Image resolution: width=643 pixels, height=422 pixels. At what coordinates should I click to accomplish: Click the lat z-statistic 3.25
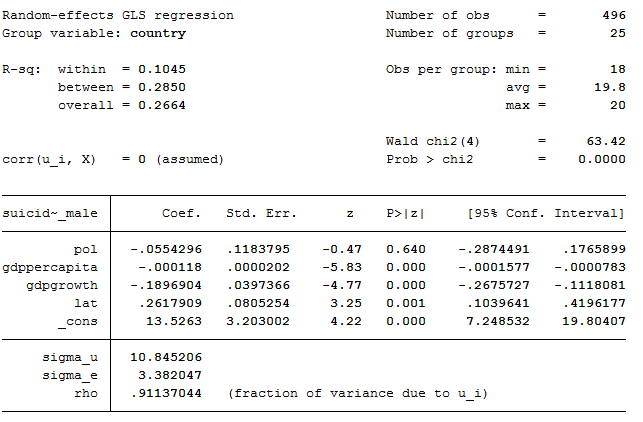coord(346,303)
